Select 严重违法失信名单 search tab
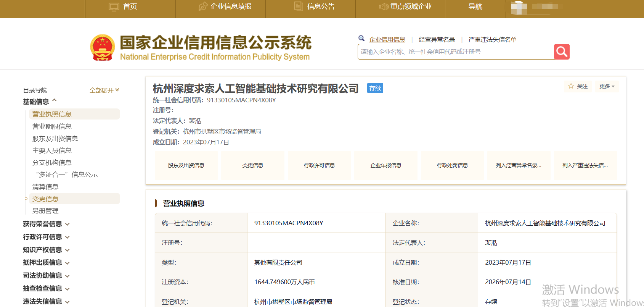 (493, 39)
